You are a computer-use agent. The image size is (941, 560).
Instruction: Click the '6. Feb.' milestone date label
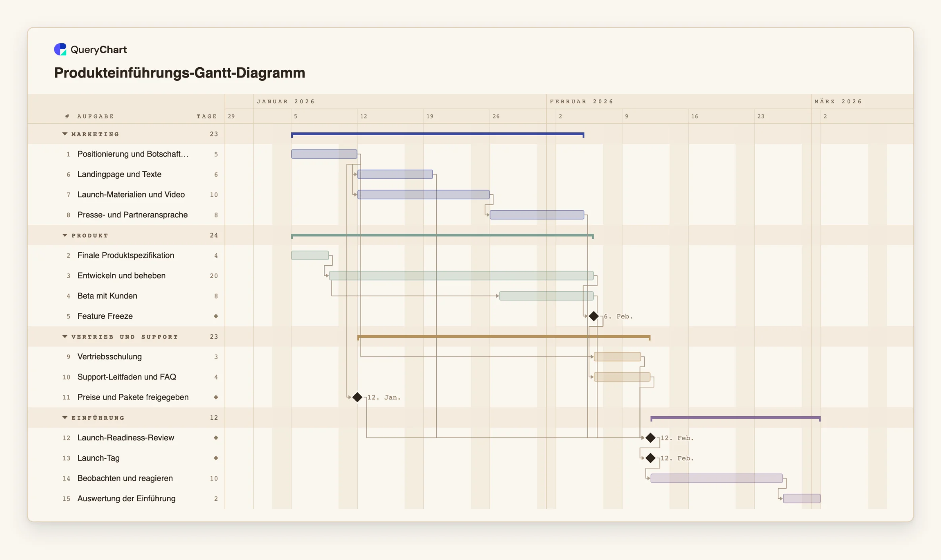click(618, 316)
